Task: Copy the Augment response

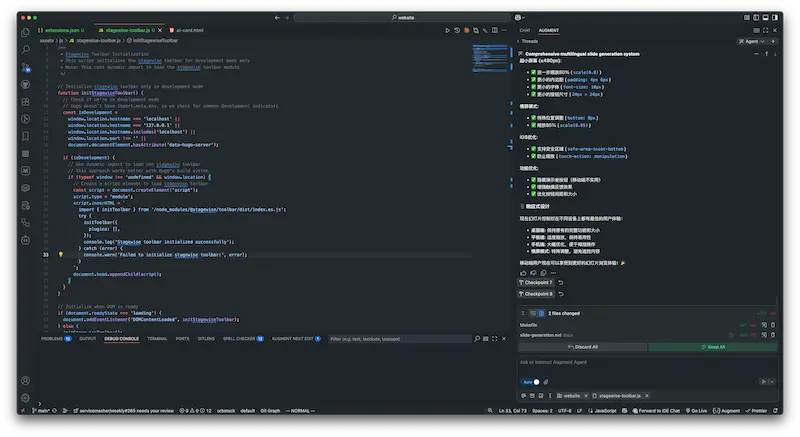Action: click(543, 273)
